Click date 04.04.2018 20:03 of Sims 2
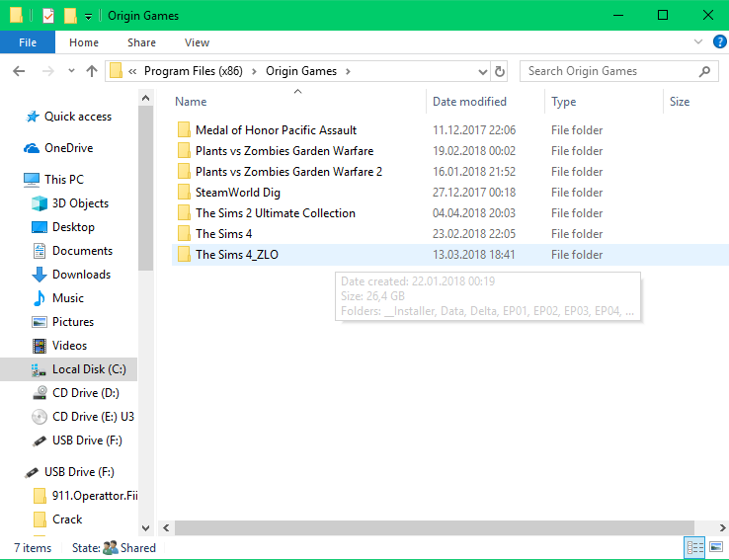Viewport: 729px width, 560px height. pyautogui.click(x=474, y=213)
